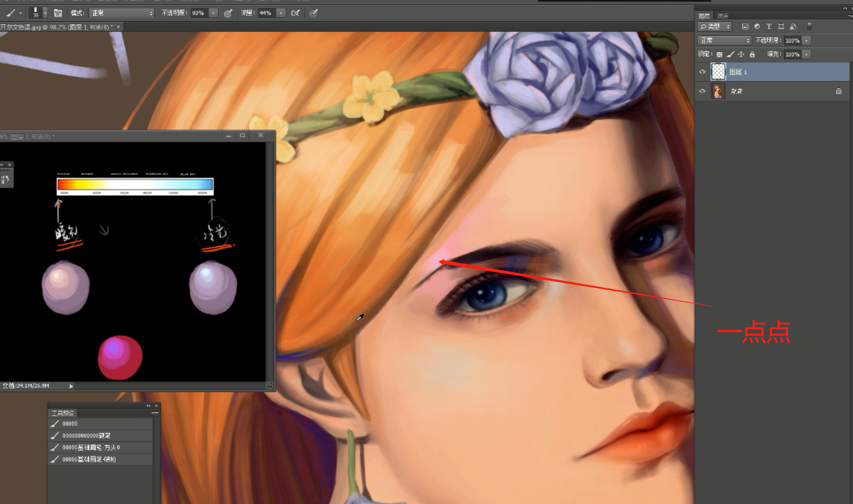853x504 pixels.
Task: Hide 图层 1 layer visibility eye
Action: 702,72
